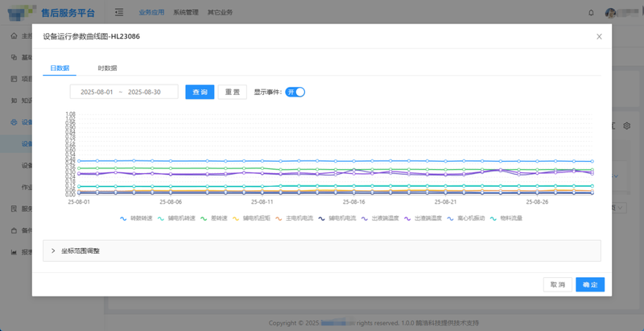Click the 离心机振动 legend icon

coord(450,218)
